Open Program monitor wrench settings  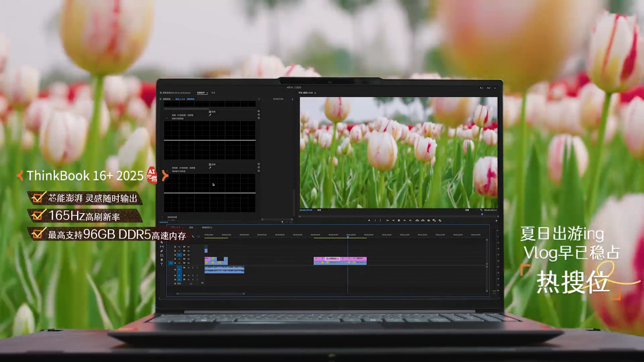pyautogui.click(x=481, y=210)
